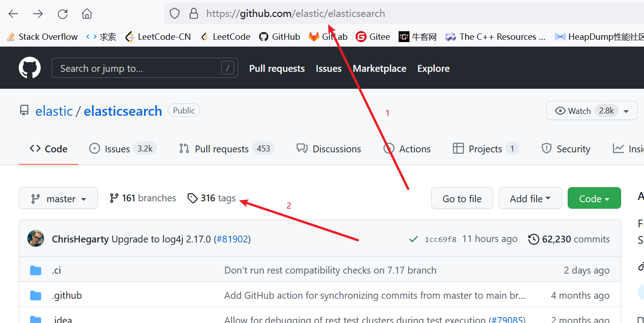This screenshot has width=644, height=323.
Task: Open the master branch selector dropdown
Action: click(58, 198)
